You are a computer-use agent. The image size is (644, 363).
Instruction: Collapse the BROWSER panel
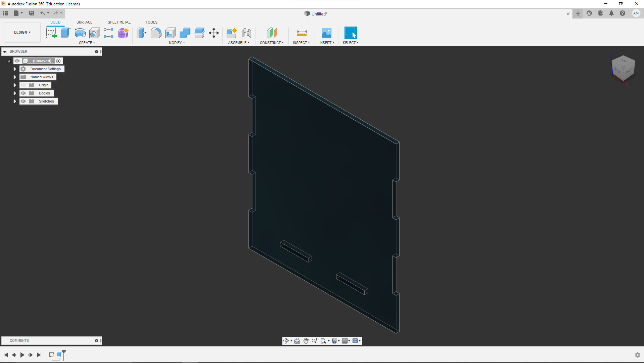click(x=5, y=51)
